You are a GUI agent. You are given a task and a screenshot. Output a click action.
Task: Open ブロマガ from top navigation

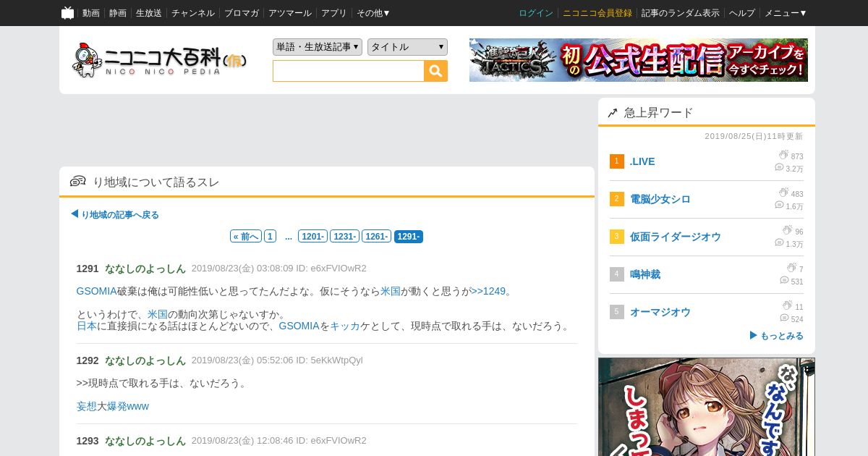click(x=242, y=13)
